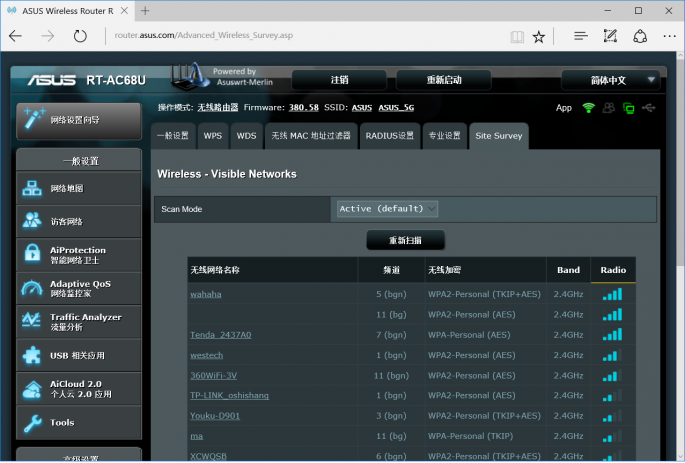The width and height of the screenshot is (685, 463).
Task: Click the App label in status bar
Action: click(x=564, y=108)
